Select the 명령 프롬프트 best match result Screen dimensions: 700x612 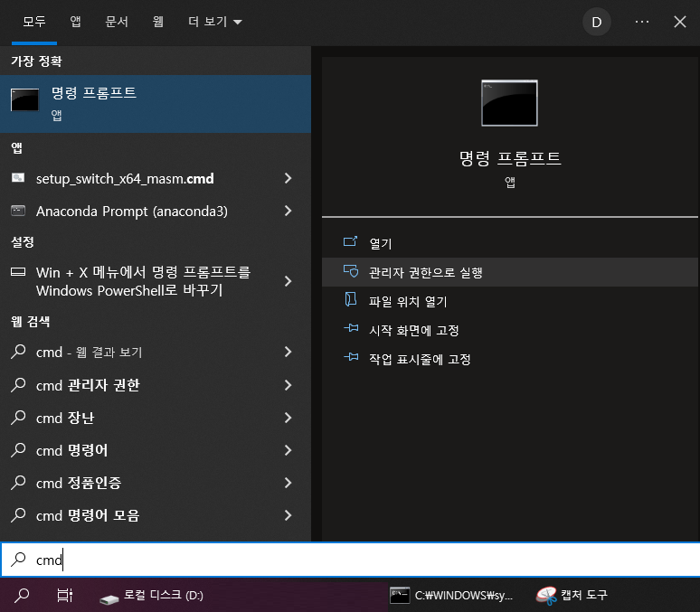click(x=156, y=104)
